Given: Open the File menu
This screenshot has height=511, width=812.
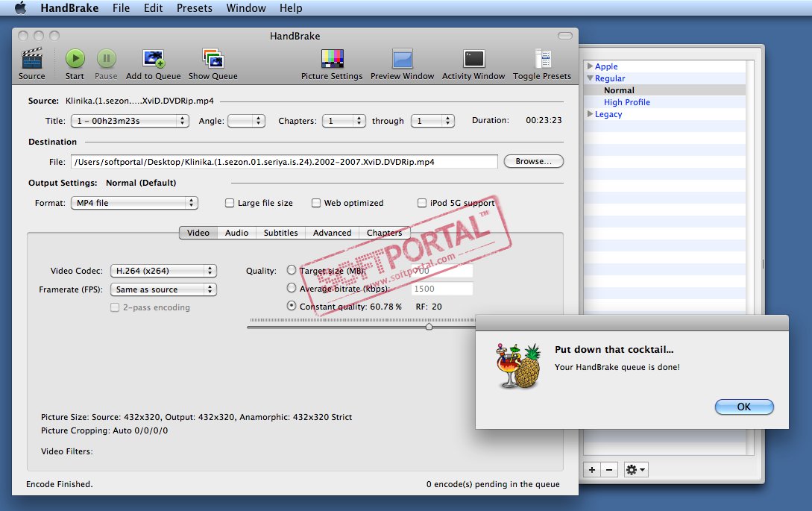Looking at the screenshot, I should point(122,7).
